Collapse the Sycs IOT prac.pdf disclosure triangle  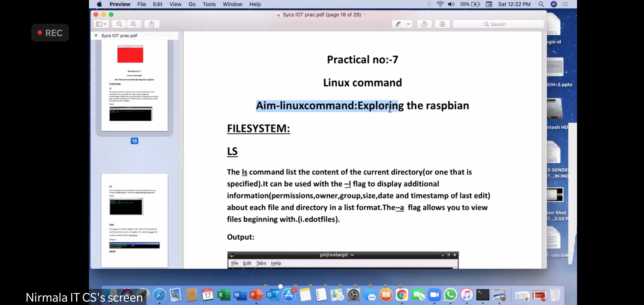click(96, 36)
